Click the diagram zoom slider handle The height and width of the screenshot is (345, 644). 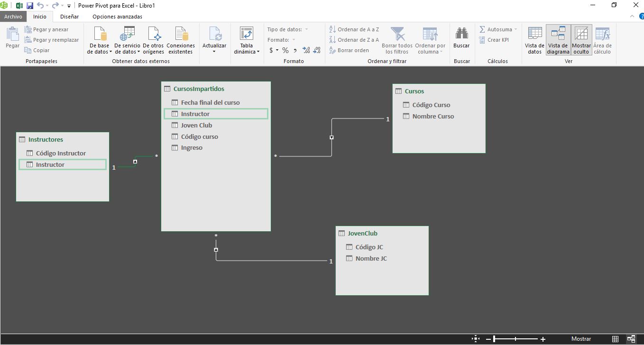pyautogui.click(x=494, y=339)
